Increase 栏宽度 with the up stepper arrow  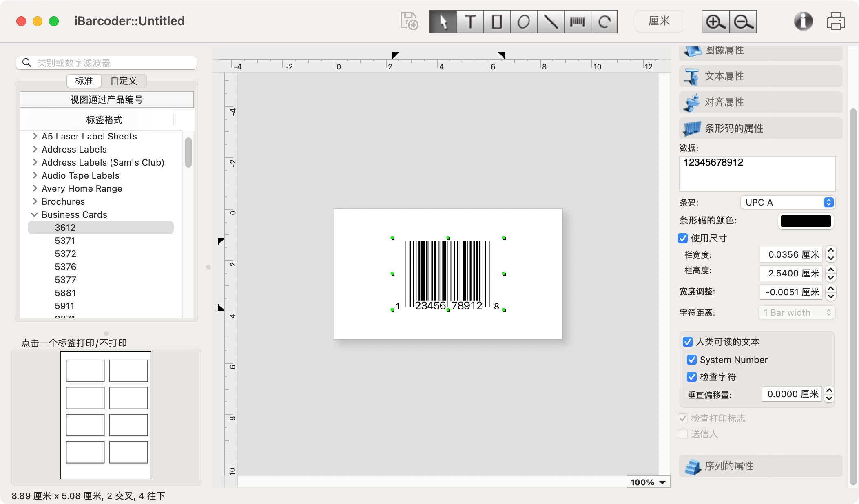click(830, 250)
